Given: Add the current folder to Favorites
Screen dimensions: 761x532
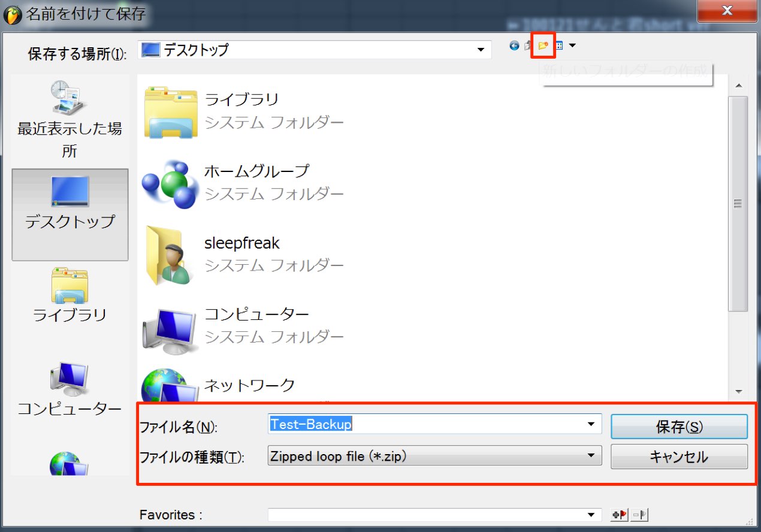Looking at the screenshot, I should click(618, 515).
